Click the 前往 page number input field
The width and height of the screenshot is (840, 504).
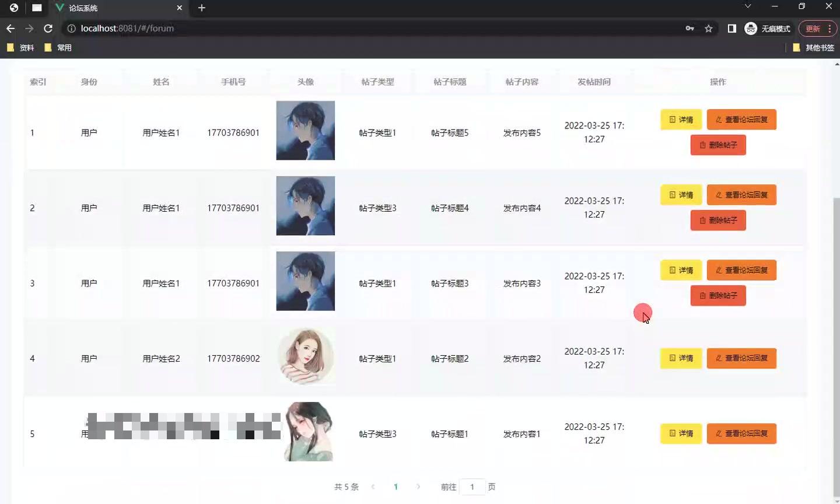click(472, 487)
